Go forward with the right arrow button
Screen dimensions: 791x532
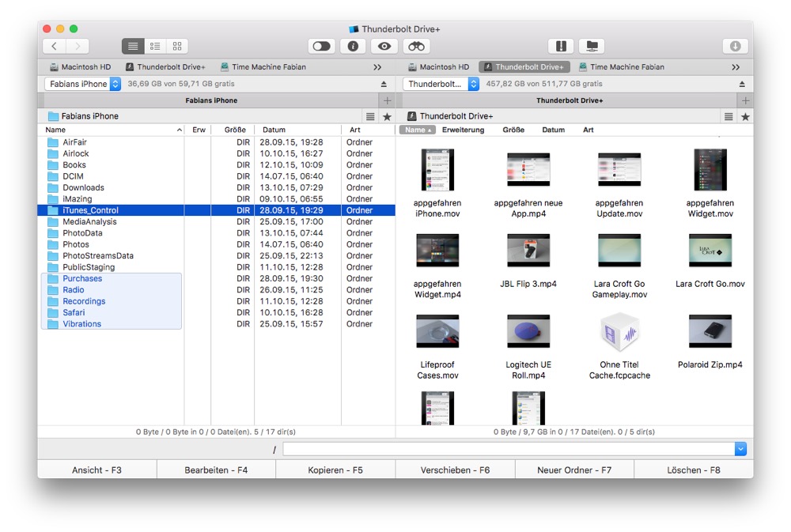tap(78, 47)
